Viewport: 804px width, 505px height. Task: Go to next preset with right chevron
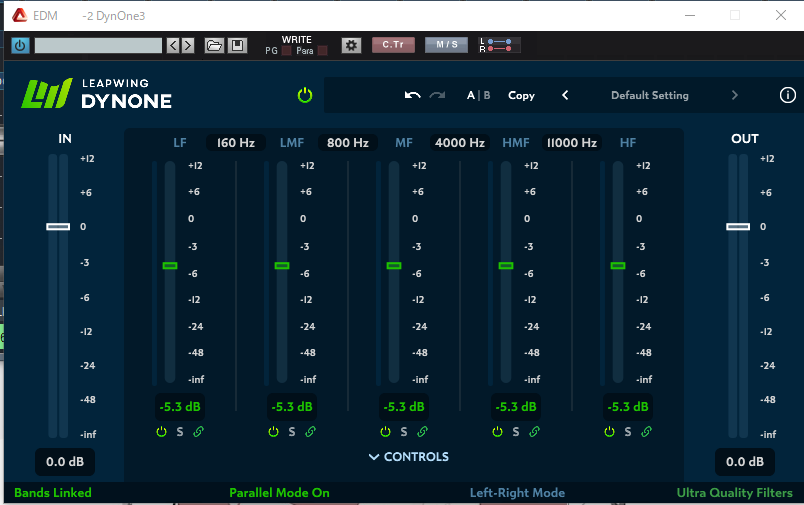coord(735,95)
